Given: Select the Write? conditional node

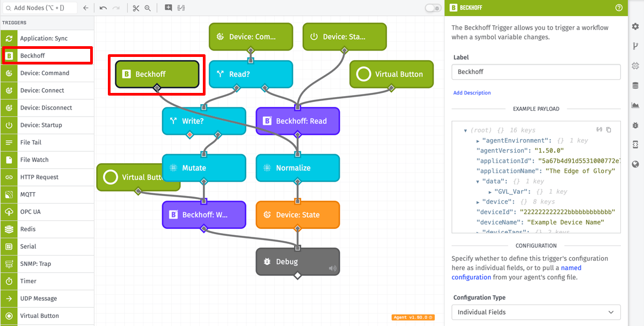Looking at the screenshot, I should click(204, 121).
